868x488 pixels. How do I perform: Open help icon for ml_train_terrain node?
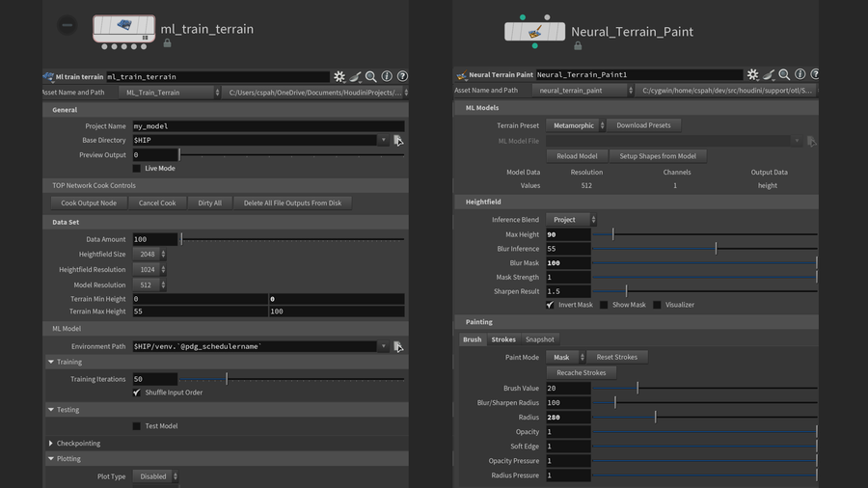(x=402, y=76)
